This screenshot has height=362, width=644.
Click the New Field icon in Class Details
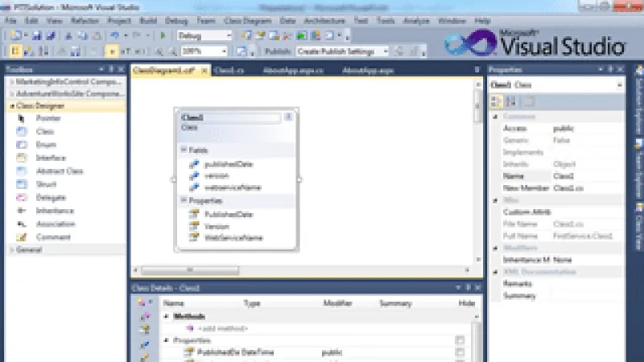(145, 344)
